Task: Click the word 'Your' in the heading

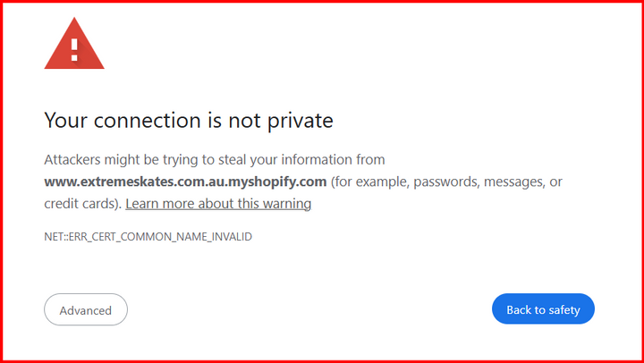Action: (66, 120)
